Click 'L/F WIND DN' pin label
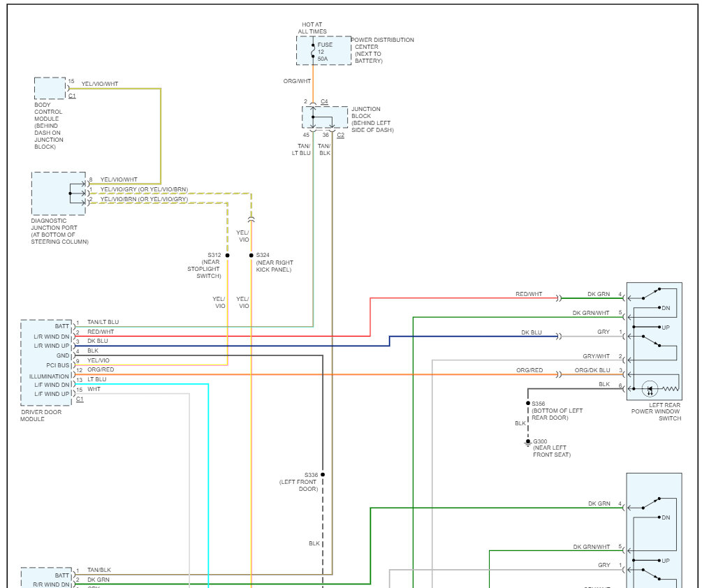 click(52, 385)
